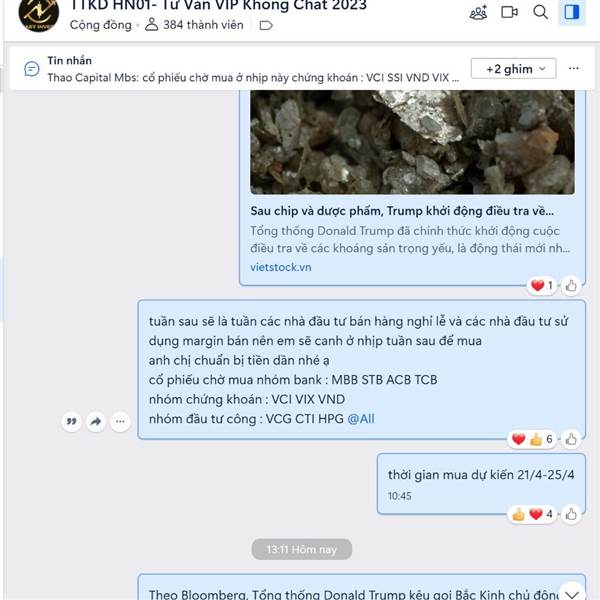The width and height of the screenshot is (600, 600).
Task: Open the add members icon
Action: [478, 13]
